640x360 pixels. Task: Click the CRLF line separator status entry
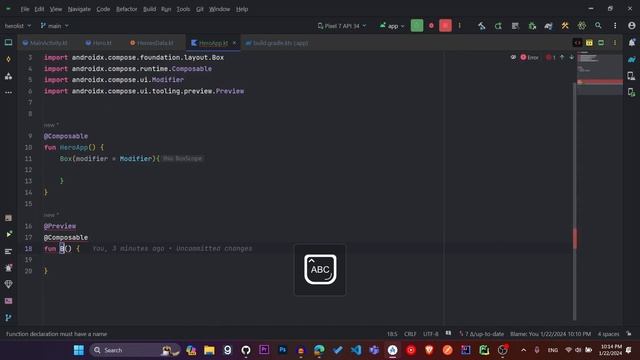pyautogui.click(x=410, y=334)
